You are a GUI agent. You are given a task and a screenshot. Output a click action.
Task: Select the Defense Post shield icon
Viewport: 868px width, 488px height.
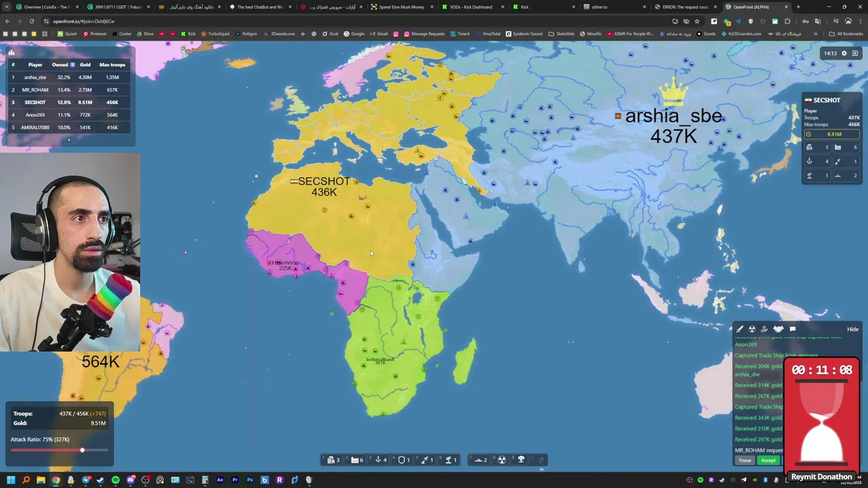401,460
